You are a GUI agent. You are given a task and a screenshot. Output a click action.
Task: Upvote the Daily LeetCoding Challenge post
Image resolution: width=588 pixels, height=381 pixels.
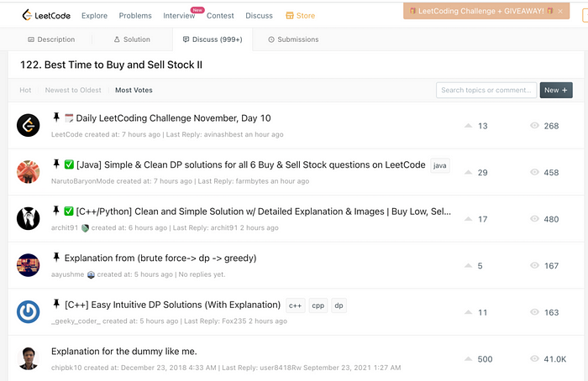pyautogui.click(x=469, y=126)
